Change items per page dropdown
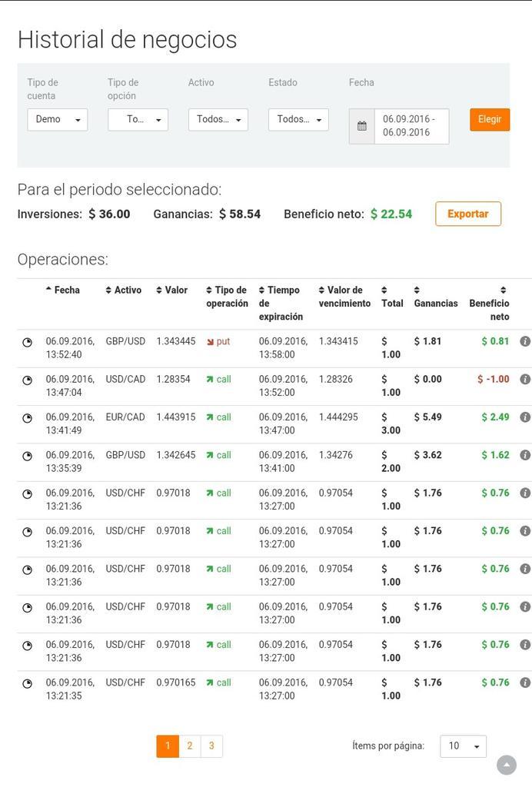Screen dimensions: 532x787 [463, 745]
